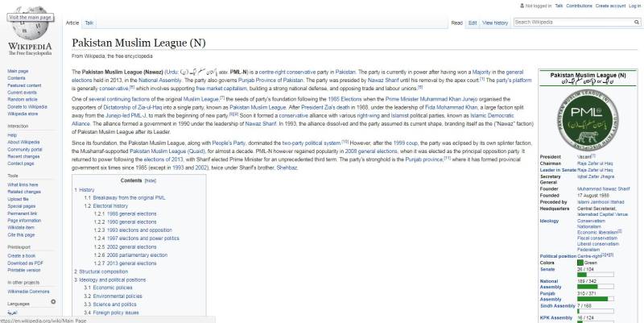Image resolution: width=644 pixels, height=323 pixels.
Task: Open the Edit tab
Action: point(473,23)
